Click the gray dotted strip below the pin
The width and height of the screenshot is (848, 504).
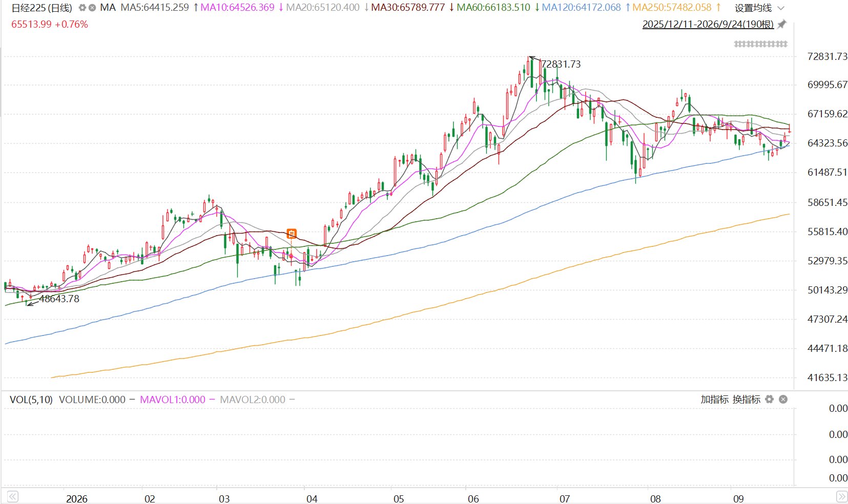[760, 44]
